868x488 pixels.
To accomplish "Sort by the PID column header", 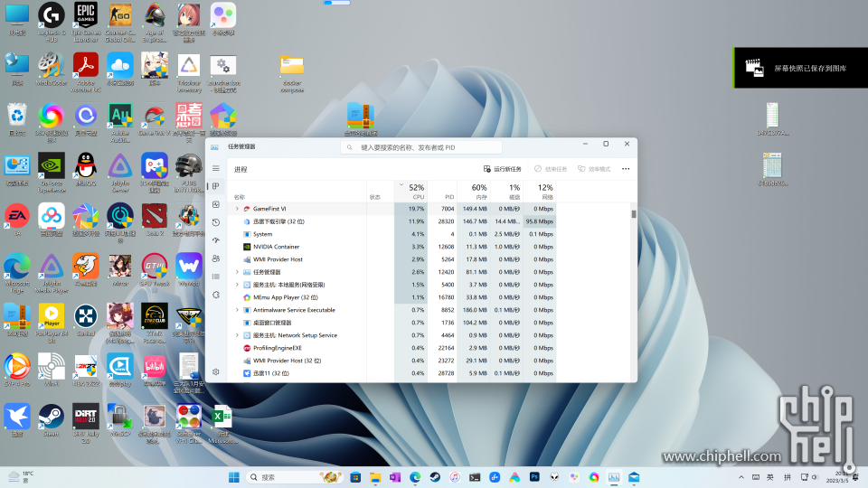I will (x=442, y=192).
